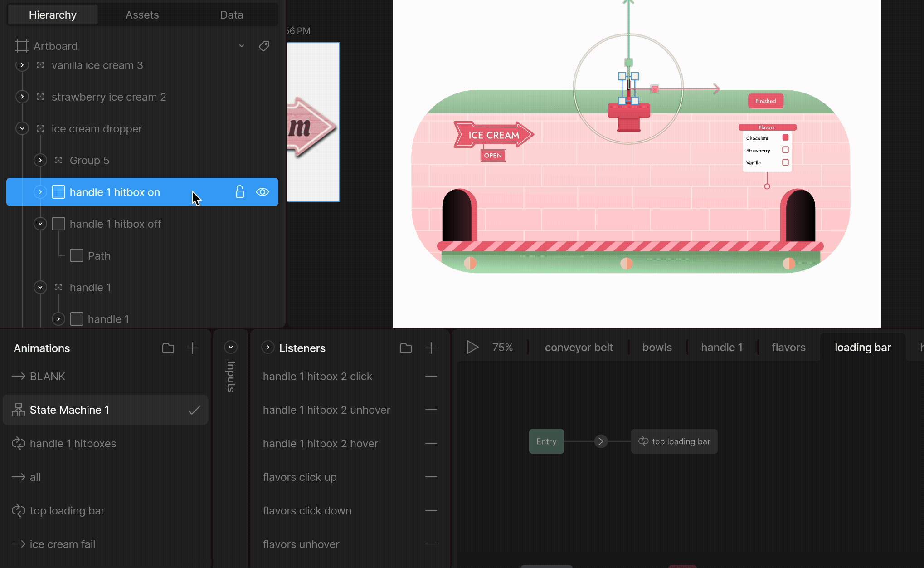924x568 pixels.
Task: Add a new listener with plus icon
Action: (x=431, y=348)
